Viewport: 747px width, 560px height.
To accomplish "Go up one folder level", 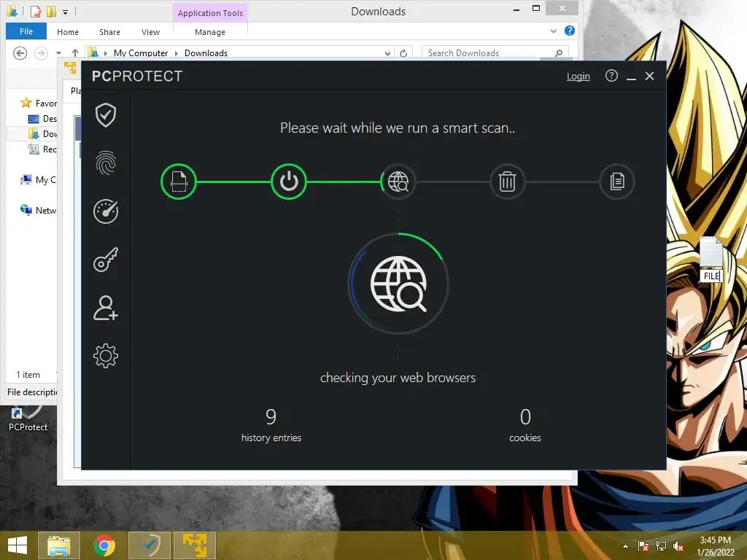I will tap(75, 52).
